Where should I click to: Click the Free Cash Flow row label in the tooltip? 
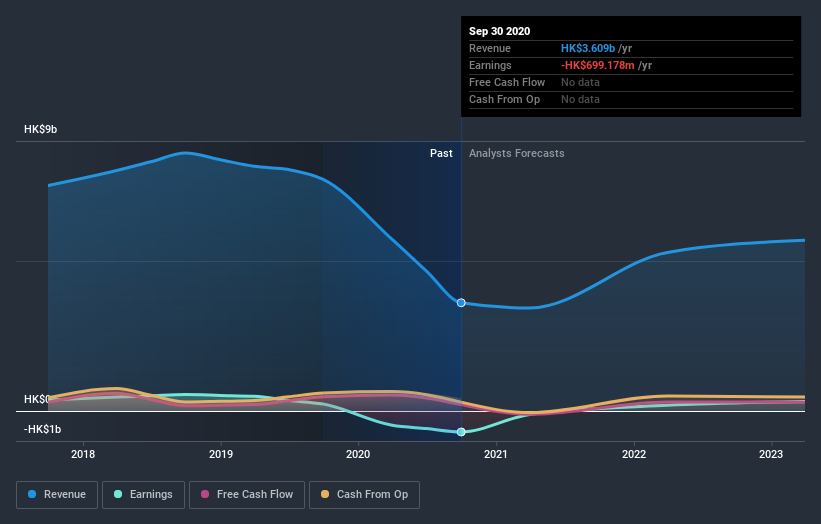(x=507, y=82)
